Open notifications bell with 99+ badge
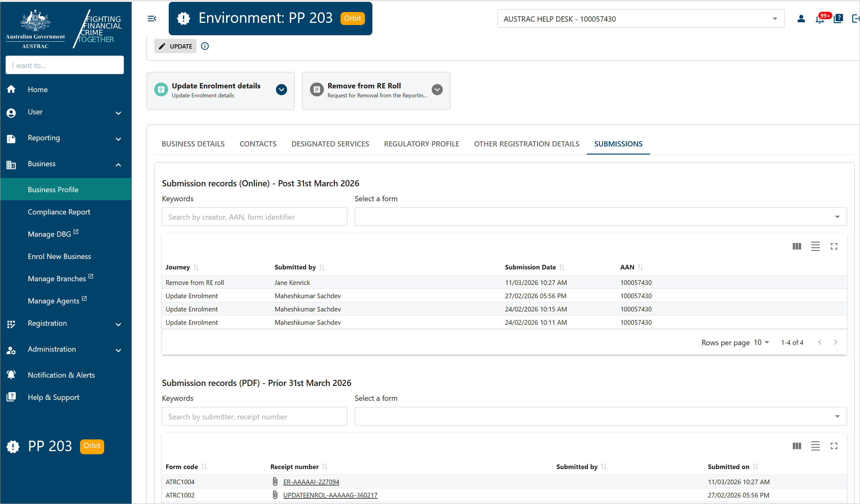The image size is (860, 504). [819, 19]
